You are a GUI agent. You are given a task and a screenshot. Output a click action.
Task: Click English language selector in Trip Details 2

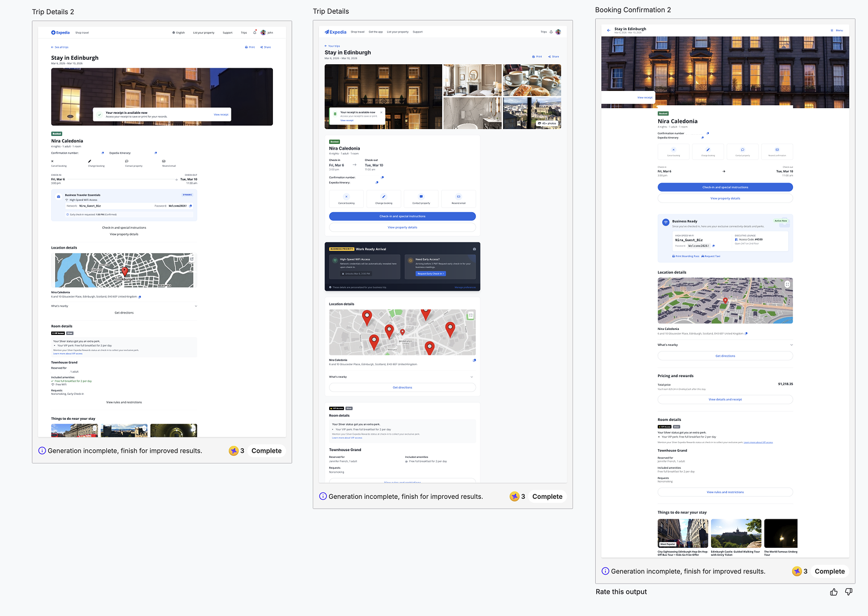[178, 32]
